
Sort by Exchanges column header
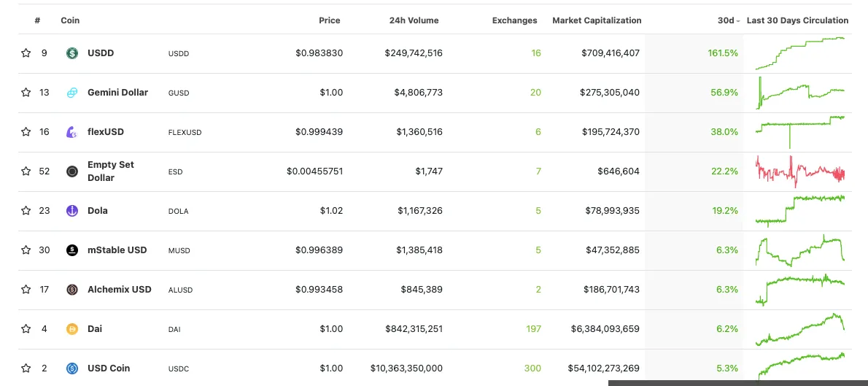click(515, 20)
